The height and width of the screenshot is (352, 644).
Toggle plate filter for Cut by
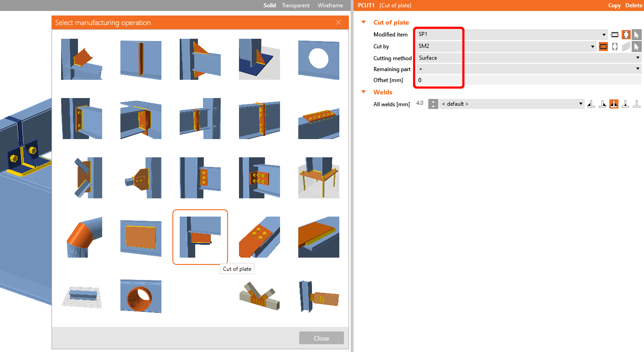click(615, 47)
